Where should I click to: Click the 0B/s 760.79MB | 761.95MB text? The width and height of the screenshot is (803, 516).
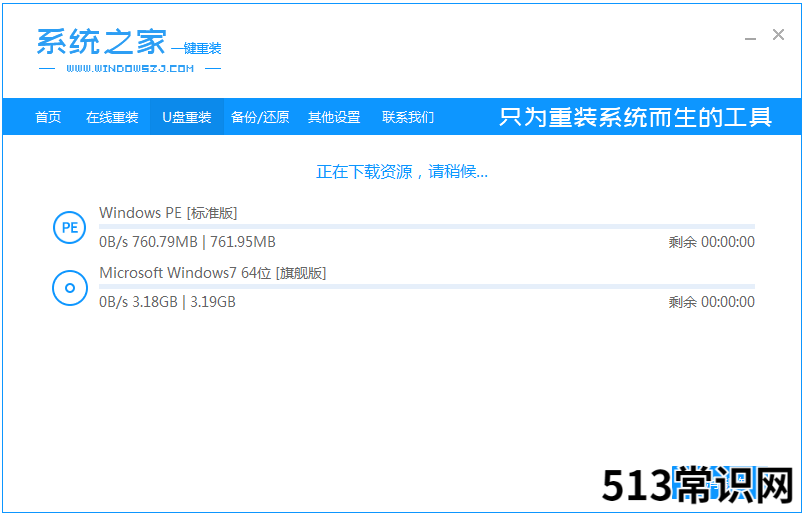(187, 242)
